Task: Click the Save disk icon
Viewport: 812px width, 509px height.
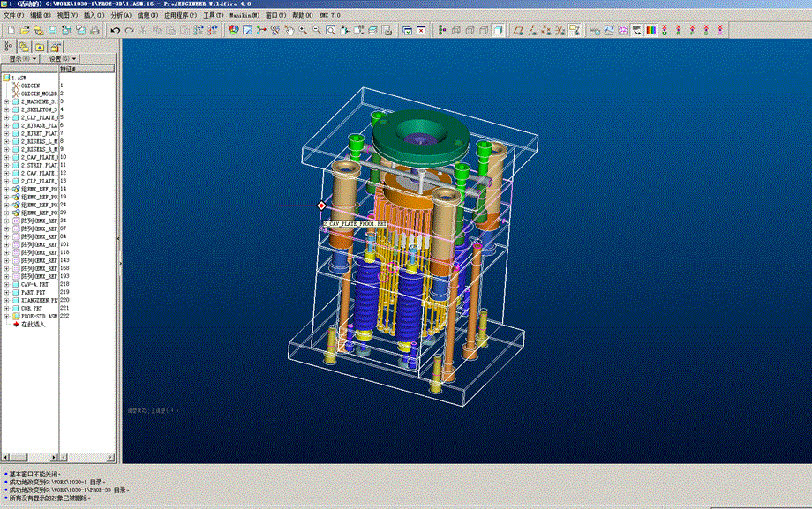Action: pos(52,31)
